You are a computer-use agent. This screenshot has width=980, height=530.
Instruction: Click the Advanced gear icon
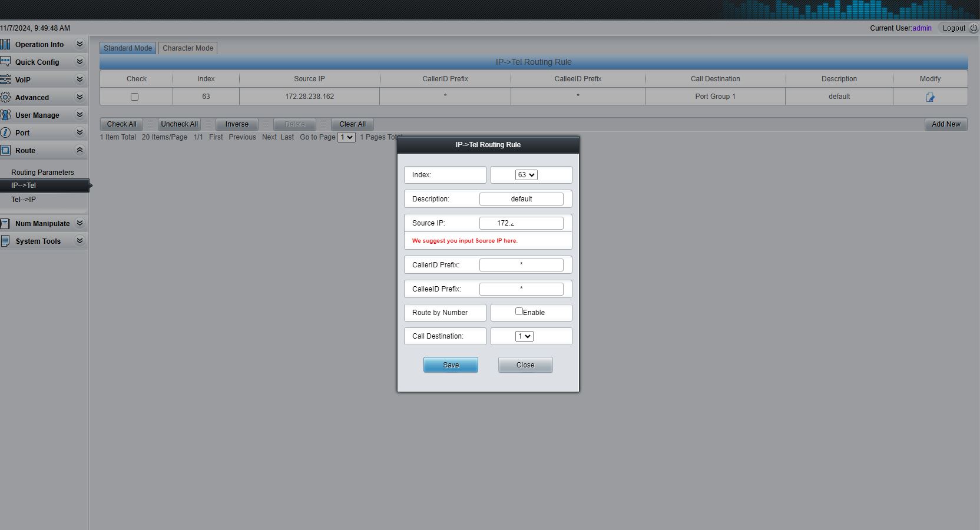coord(5,97)
